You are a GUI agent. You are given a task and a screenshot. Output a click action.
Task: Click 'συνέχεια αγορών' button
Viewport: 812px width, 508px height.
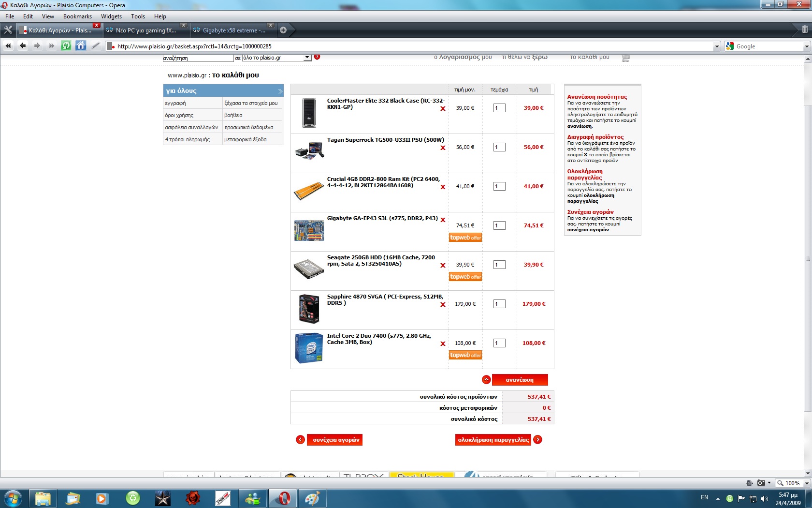(x=334, y=440)
